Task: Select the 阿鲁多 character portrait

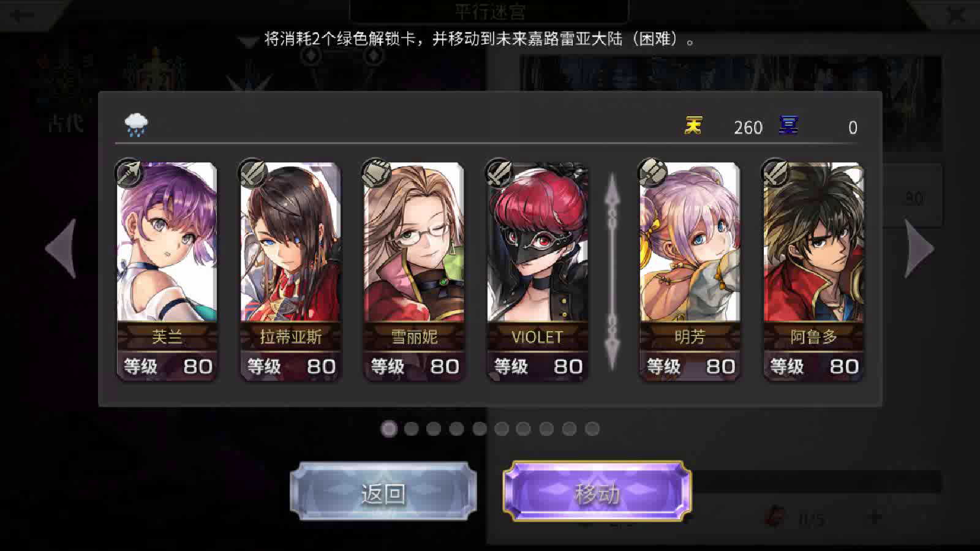Action: [813, 272]
